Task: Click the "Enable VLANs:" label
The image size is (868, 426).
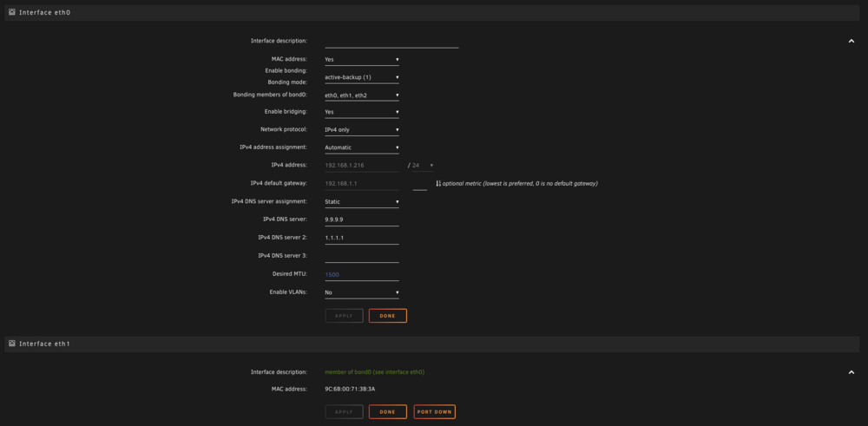Action: click(x=288, y=292)
